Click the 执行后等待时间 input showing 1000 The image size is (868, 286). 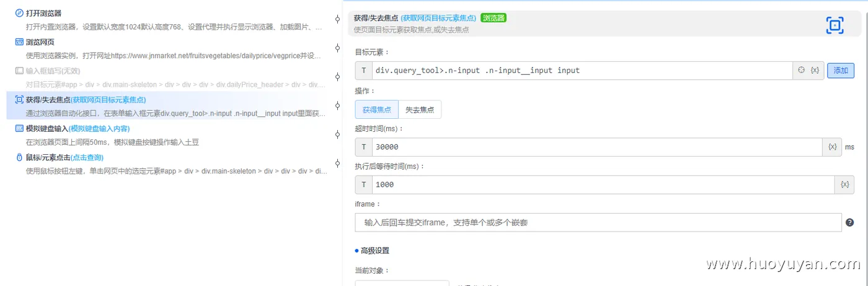click(603, 184)
